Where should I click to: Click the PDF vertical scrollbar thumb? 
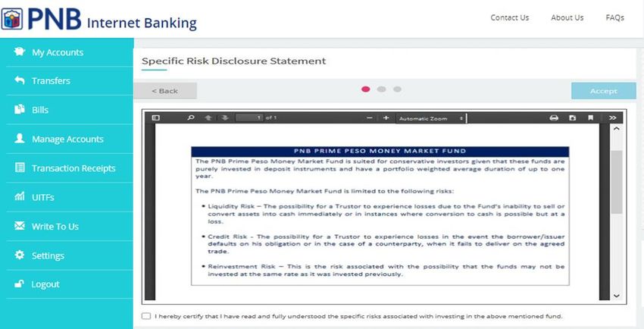click(x=616, y=182)
